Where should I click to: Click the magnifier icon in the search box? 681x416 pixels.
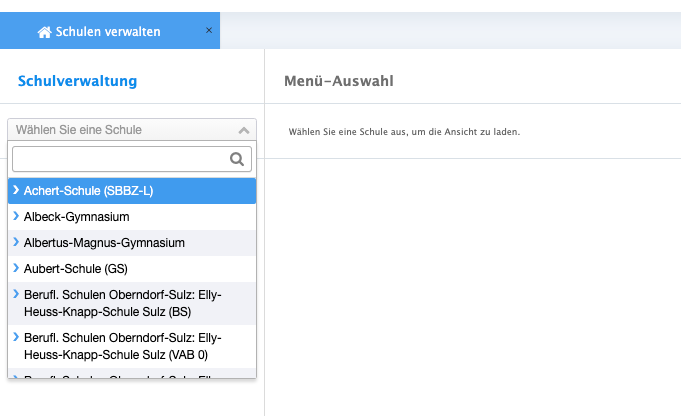point(237,158)
